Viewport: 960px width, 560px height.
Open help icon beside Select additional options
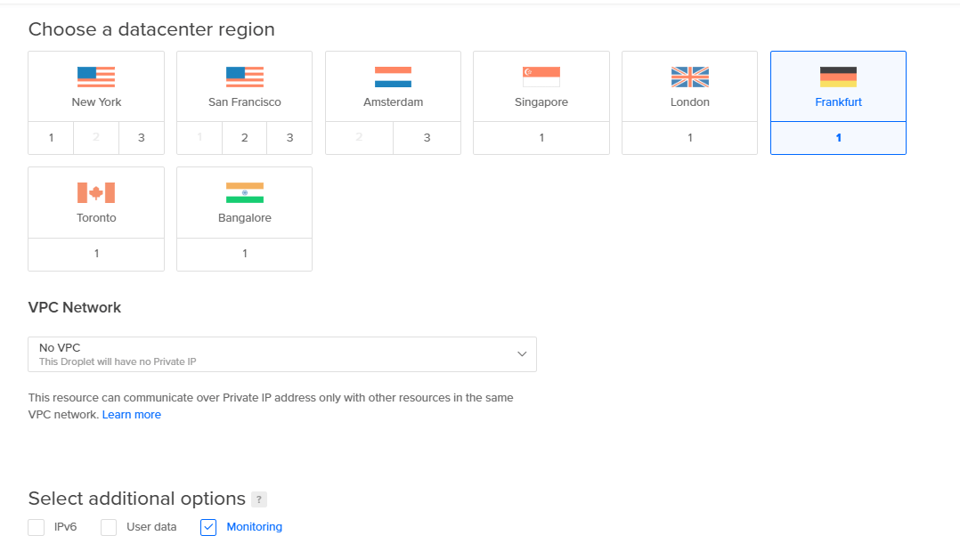tap(259, 499)
